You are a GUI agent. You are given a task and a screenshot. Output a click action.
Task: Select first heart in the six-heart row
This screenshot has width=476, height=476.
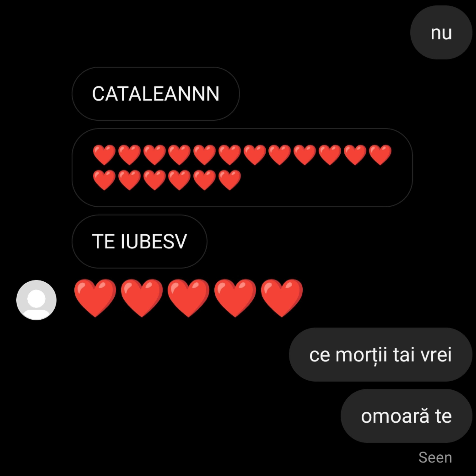click(104, 180)
